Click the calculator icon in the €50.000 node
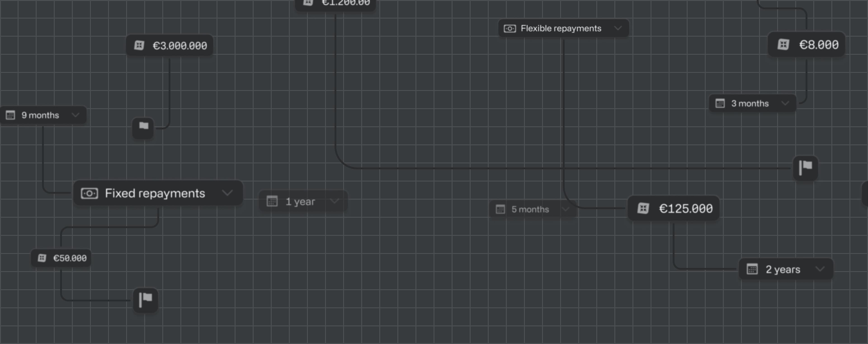Screen dimensions: 868x344 pyautogui.click(x=42, y=258)
